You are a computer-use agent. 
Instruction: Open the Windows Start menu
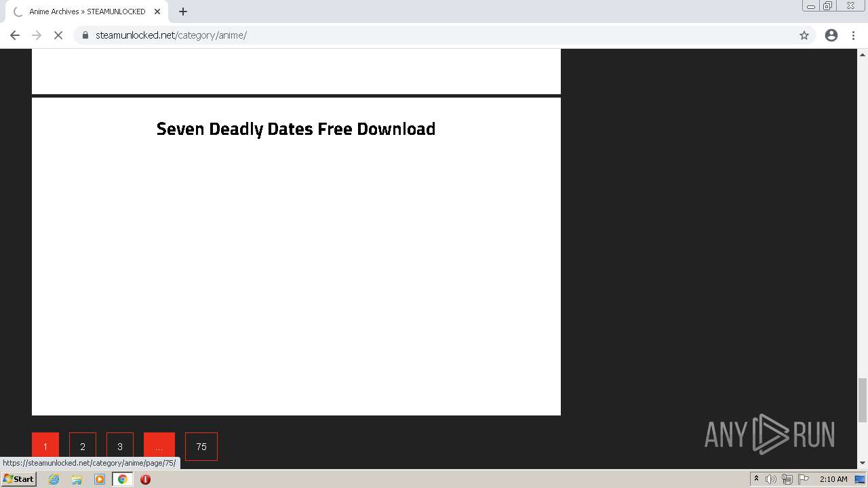click(19, 479)
